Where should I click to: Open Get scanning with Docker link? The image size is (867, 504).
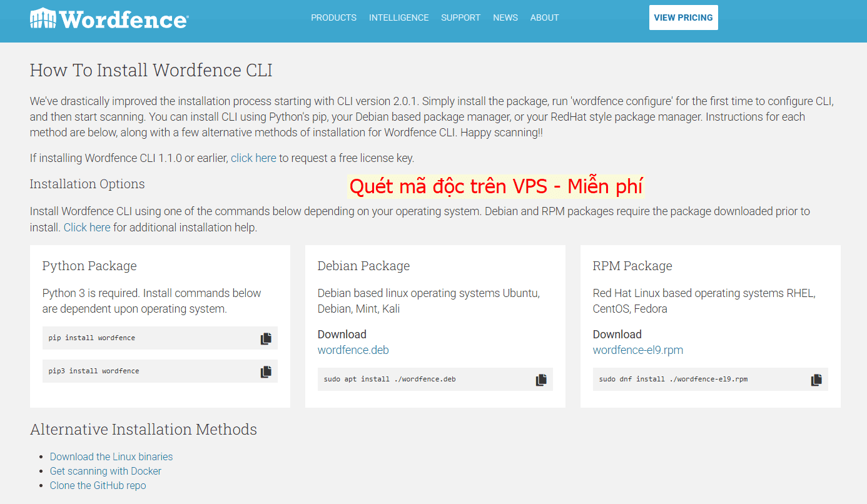point(106,471)
